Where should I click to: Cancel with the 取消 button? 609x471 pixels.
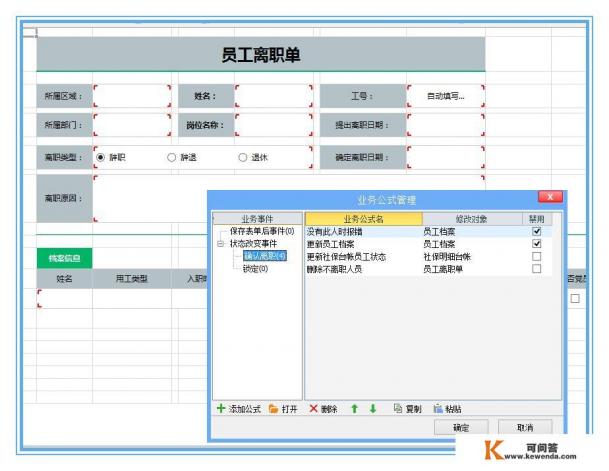(525, 428)
